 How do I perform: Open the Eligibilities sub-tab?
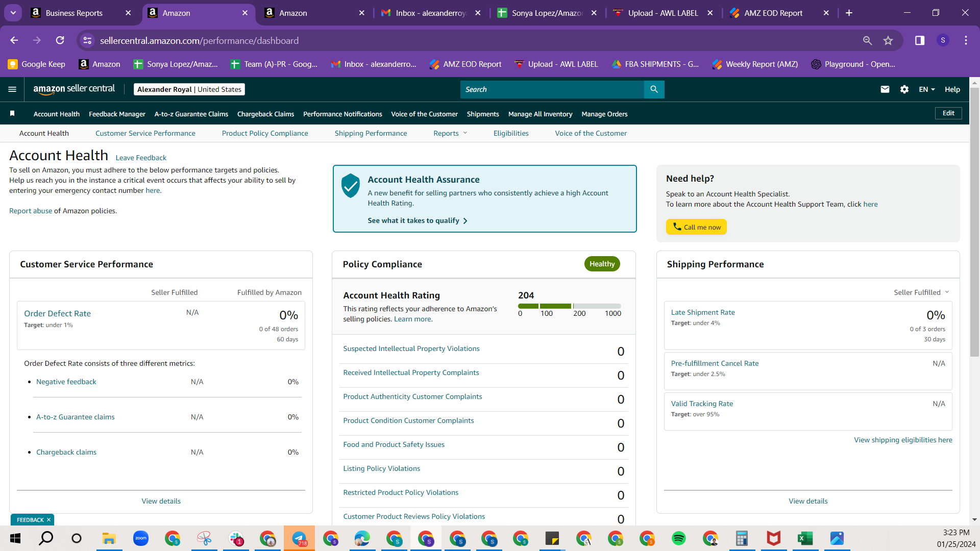pyautogui.click(x=511, y=133)
